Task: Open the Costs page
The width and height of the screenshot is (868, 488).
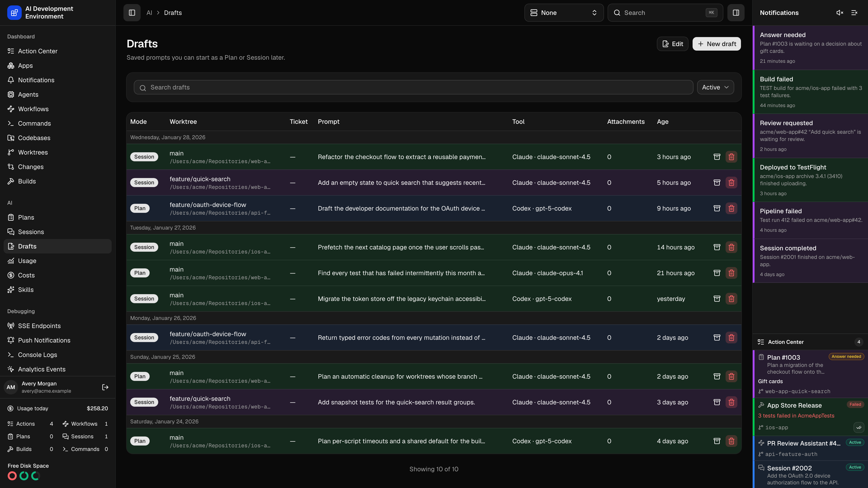Action: pos(58,275)
